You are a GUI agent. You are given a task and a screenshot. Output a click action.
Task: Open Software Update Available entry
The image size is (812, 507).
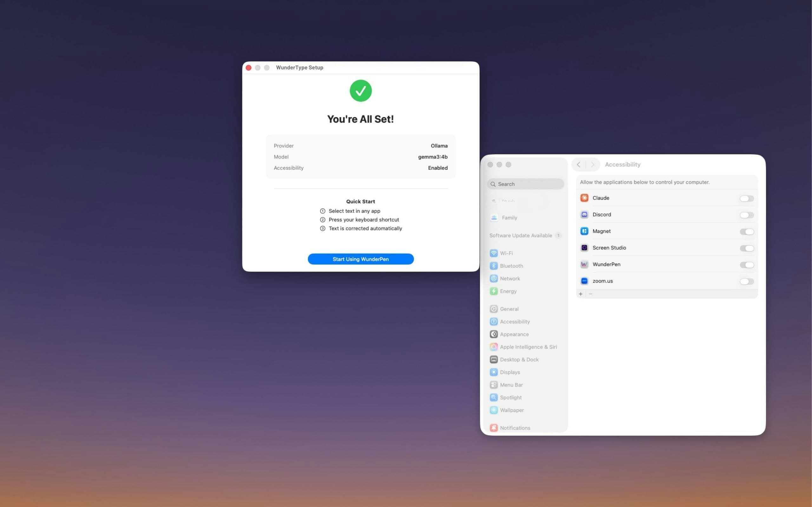520,235
